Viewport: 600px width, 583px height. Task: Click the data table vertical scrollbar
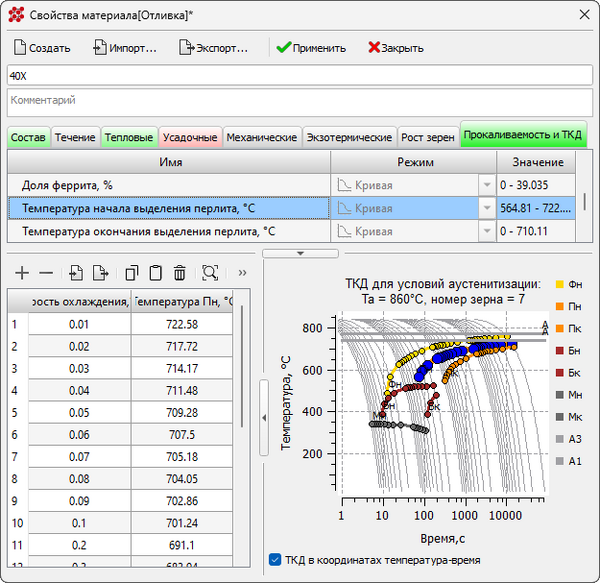pos(242,366)
